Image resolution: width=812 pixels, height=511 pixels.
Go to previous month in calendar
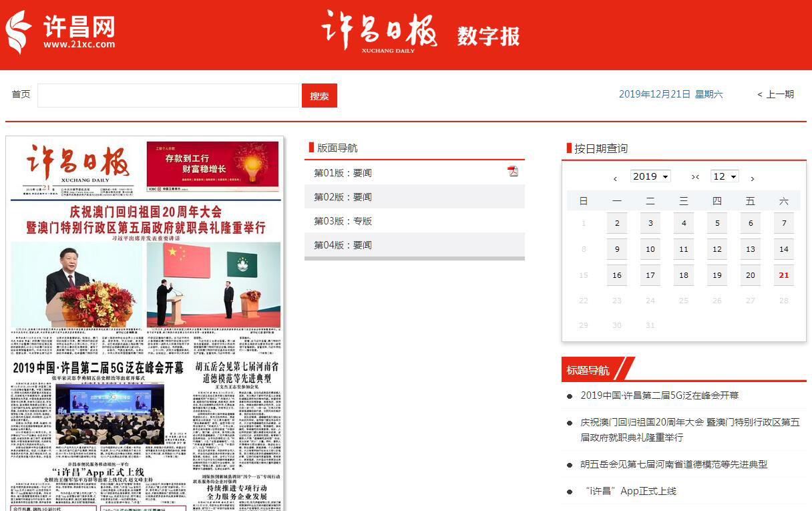click(x=615, y=178)
